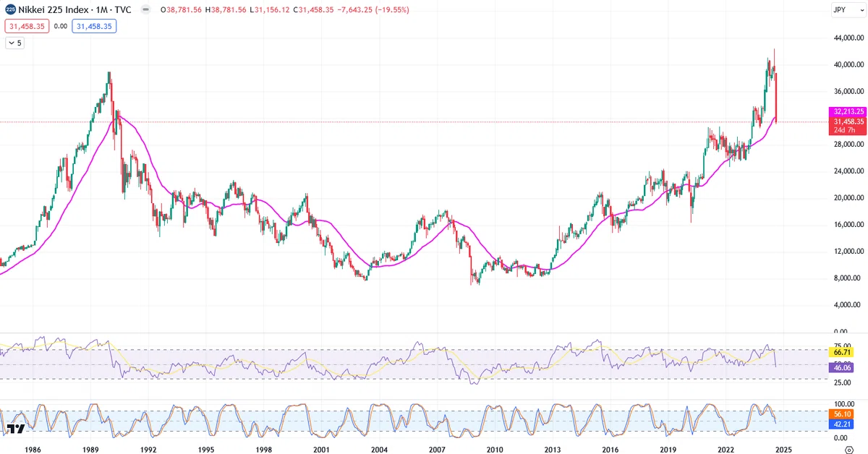Screen dimensions: 868x454
Task: Click the 1995 label on time axis
Action: [x=205, y=449]
